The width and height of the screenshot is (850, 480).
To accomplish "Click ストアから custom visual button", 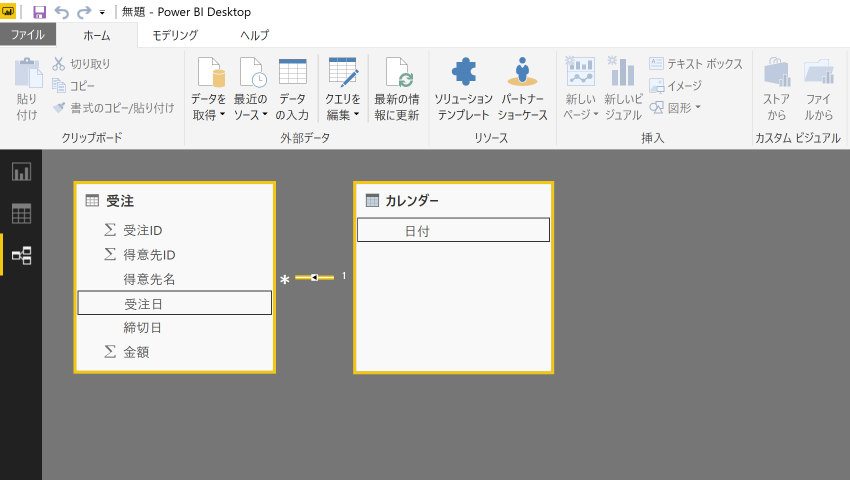I will pyautogui.click(x=776, y=89).
